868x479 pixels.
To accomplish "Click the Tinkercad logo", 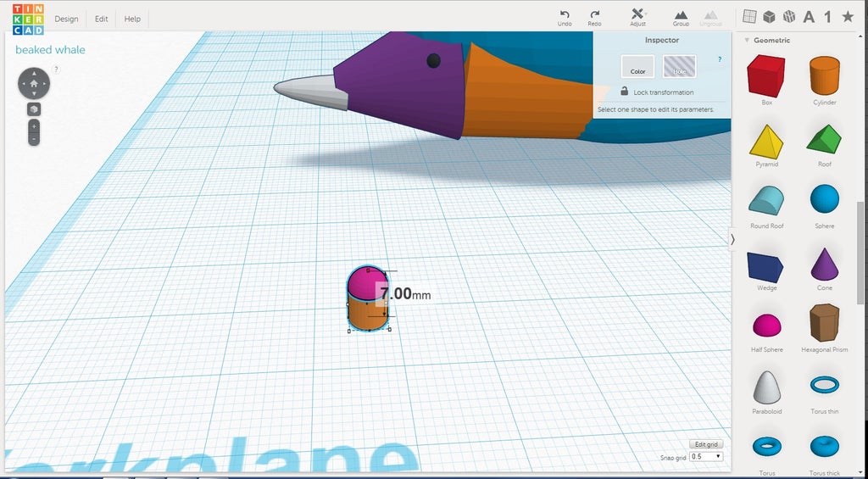I will point(28,19).
